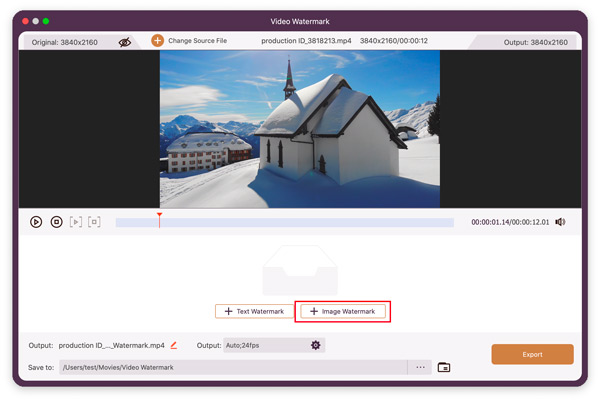Screen dimensions: 600x401
Task: Stop the video playback
Action: click(x=57, y=222)
